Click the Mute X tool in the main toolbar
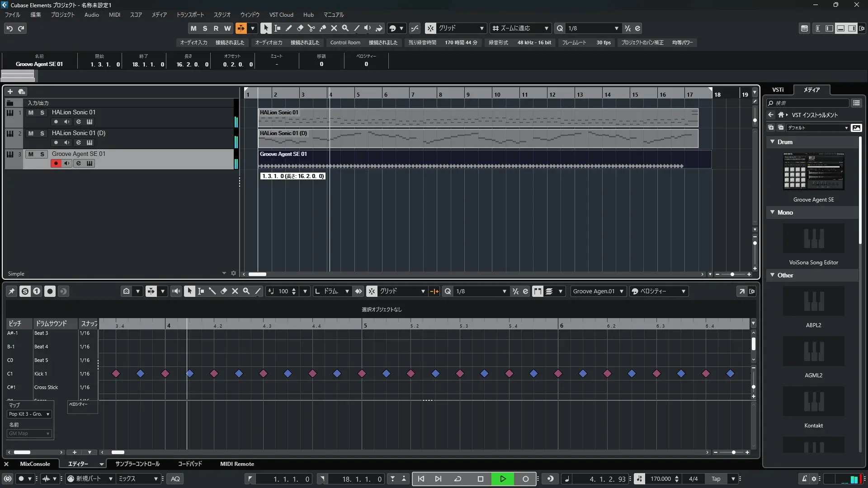Screen dimensions: 868x488 tap(334, 28)
